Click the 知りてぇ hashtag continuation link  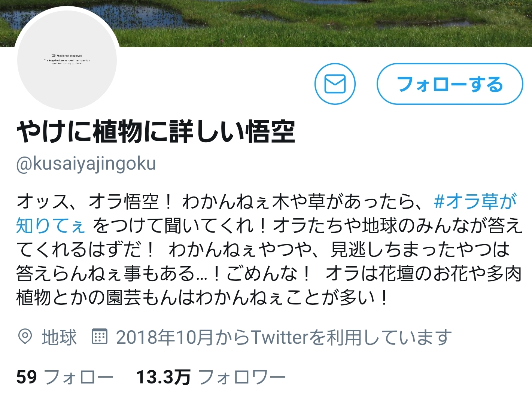point(51,225)
